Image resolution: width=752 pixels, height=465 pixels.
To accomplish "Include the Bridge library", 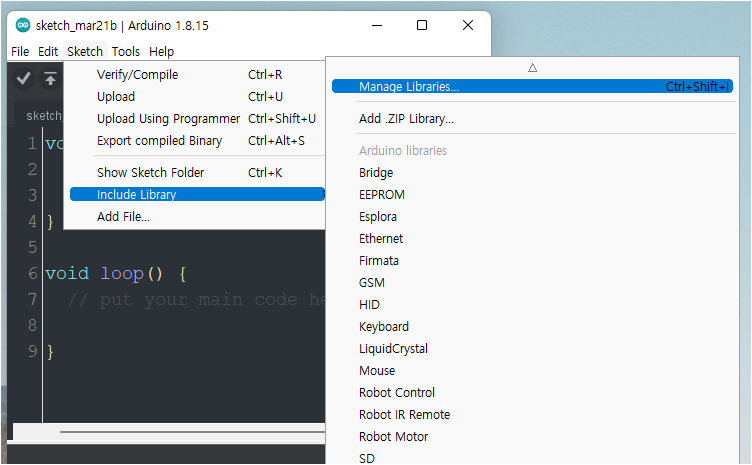I will [x=532, y=173].
